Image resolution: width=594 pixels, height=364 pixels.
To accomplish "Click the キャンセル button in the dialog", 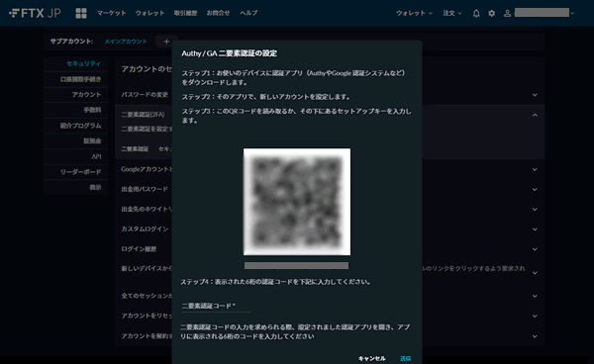I will click(371, 358).
